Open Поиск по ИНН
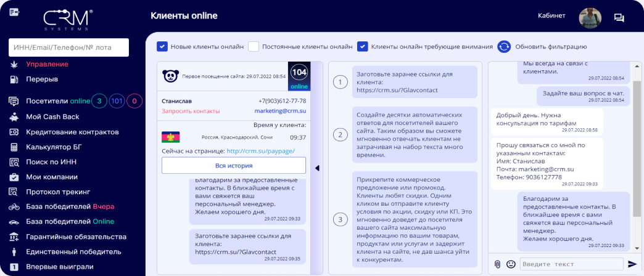The height and width of the screenshot is (276, 644). (x=51, y=162)
